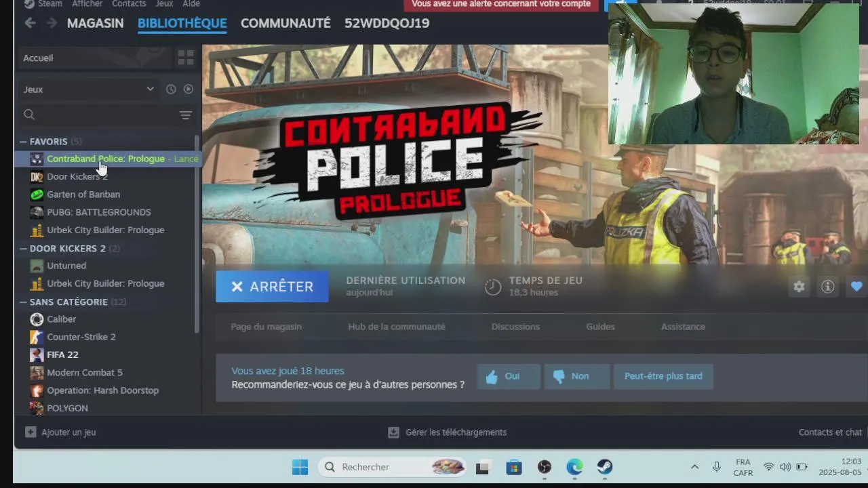The width and height of the screenshot is (868, 488).
Task: Open the Contacts menu
Action: 129,3
